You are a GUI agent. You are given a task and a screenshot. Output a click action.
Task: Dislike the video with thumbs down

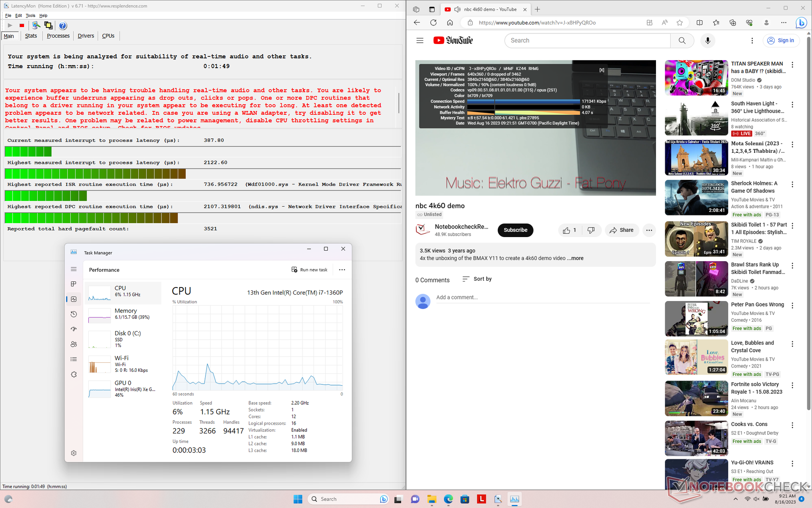[591, 230]
